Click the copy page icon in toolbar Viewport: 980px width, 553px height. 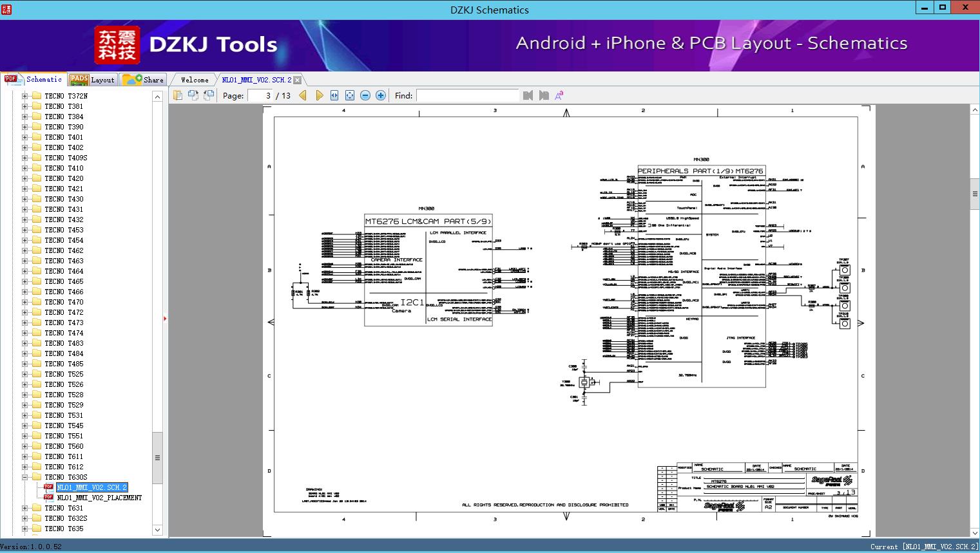click(x=178, y=95)
